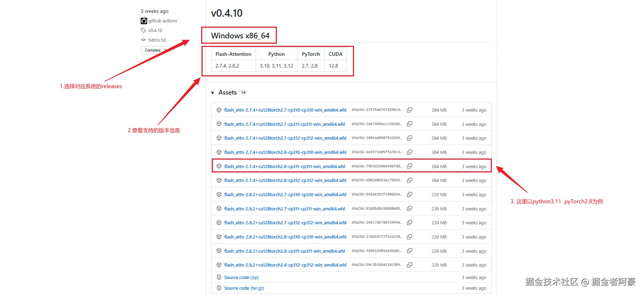The height and width of the screenshot is (295, 644).
Task: Copy sha256 of 2.7.4 torch2.8 cp311 wheel
Action: coord(409,166)
